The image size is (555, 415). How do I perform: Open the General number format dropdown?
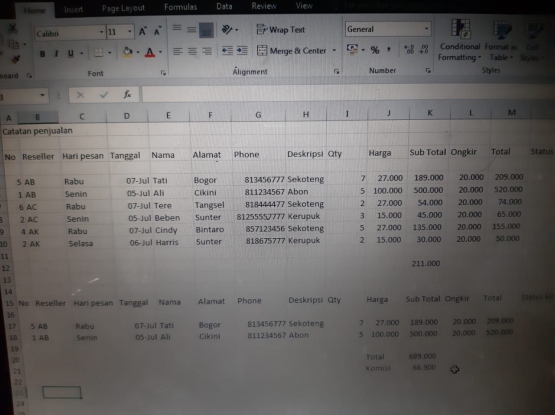coord(427,29)
